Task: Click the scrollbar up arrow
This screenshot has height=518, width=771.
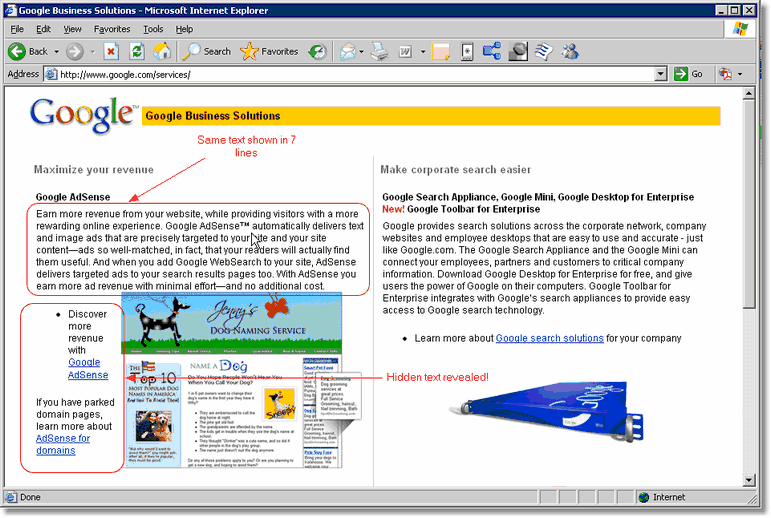Action: point(749,93)
